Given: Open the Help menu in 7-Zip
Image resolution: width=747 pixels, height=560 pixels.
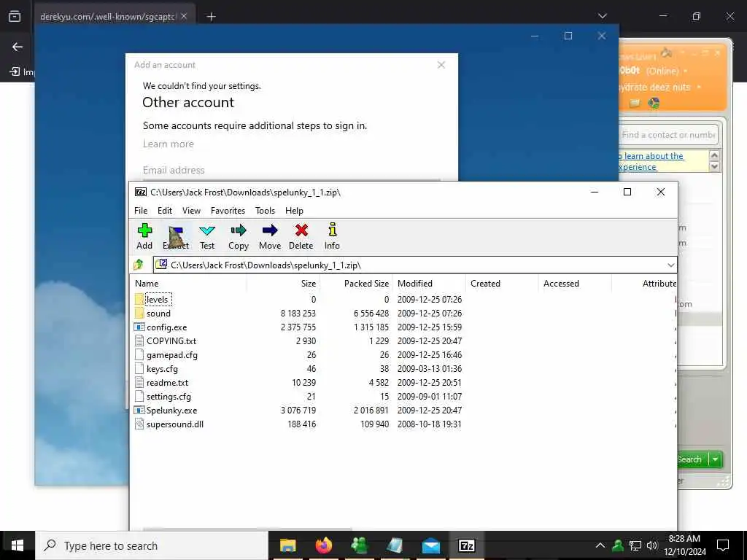Looking at the screenshot, I should (x=294, y=211).
